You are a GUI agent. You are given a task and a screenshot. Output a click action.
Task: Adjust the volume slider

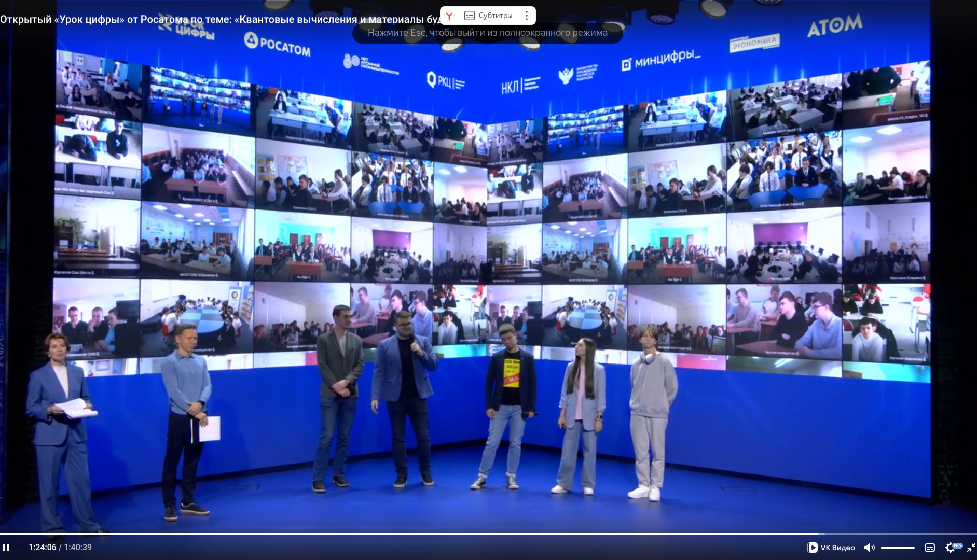click(898, 548)
